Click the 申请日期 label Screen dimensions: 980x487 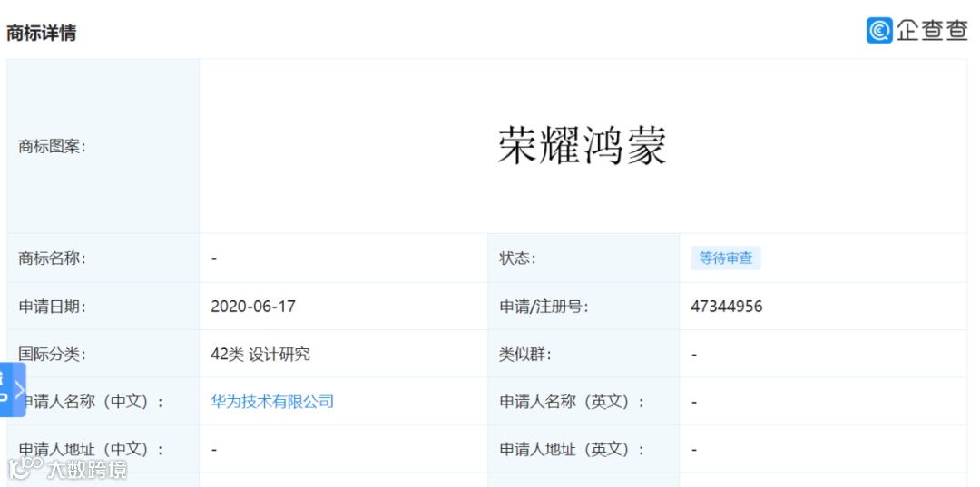point(53,307)
